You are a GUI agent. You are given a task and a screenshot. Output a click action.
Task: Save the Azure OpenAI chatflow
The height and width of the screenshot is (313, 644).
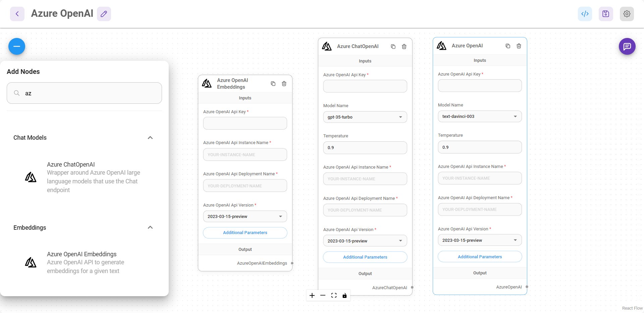pos(605,14)
